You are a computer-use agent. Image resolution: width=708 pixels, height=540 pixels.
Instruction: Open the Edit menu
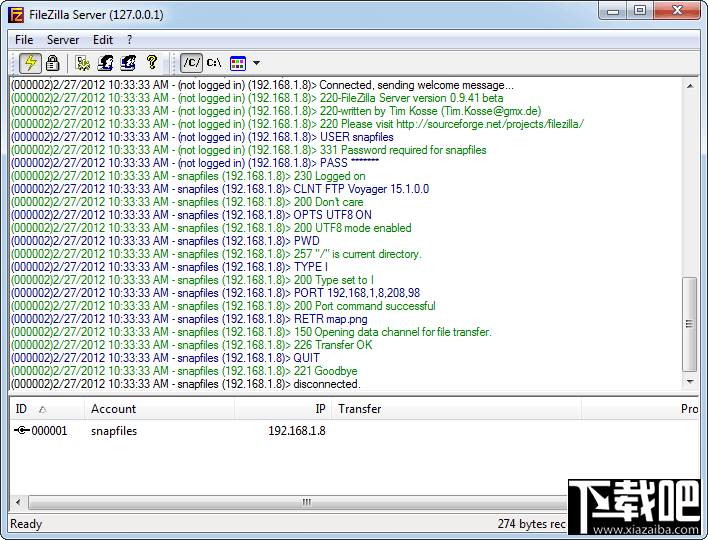[102, 40]
